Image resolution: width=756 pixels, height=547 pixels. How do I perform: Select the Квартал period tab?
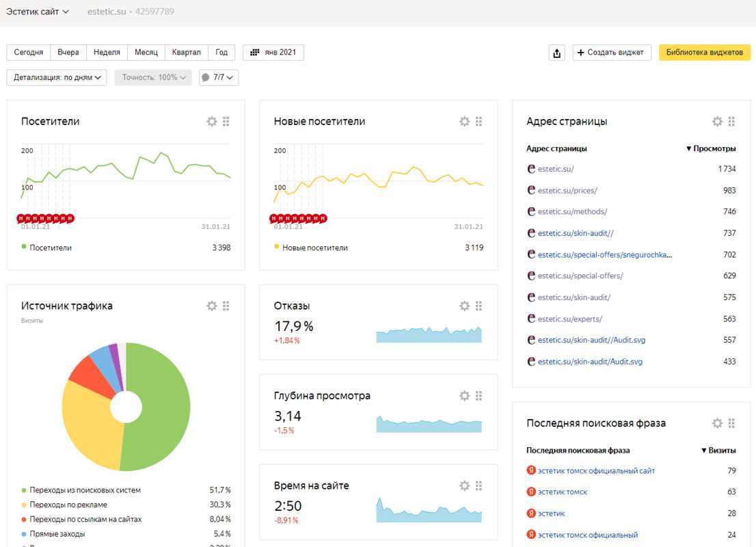pyautogui.click(x=186, y=53)
